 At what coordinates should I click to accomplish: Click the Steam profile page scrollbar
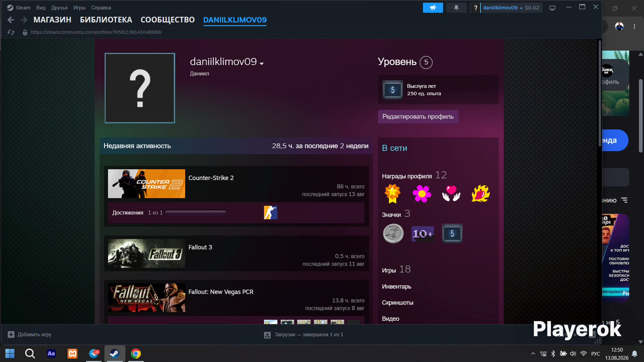[600, 93]
